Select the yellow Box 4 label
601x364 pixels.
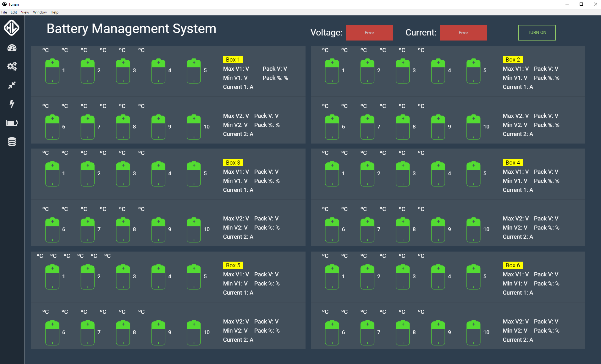[x=513, y=163]
